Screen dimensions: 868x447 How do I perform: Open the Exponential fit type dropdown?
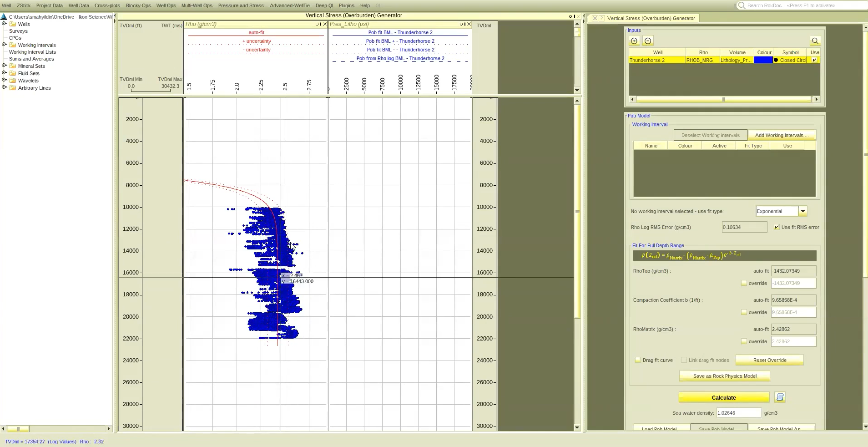coord(803,211)
